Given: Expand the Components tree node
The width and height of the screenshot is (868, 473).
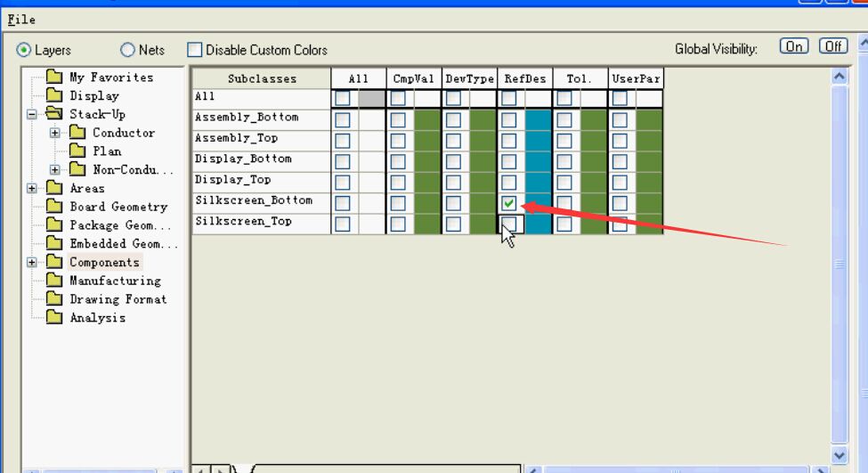Looking at the screenshot, I should click(32, 262).
